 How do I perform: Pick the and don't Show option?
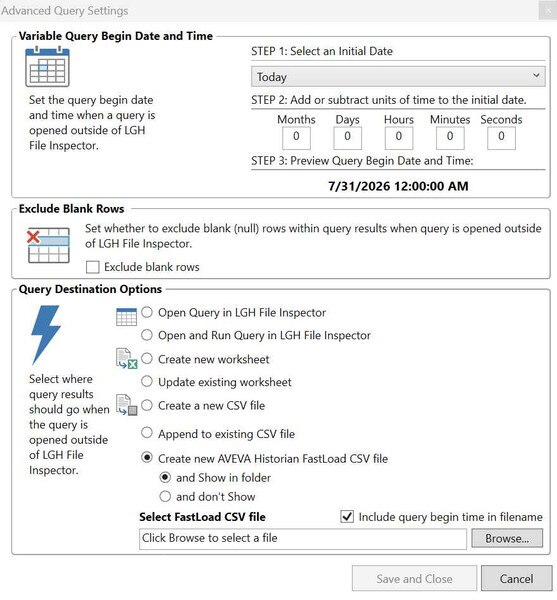pyautogui.click(x=165, y=496)
